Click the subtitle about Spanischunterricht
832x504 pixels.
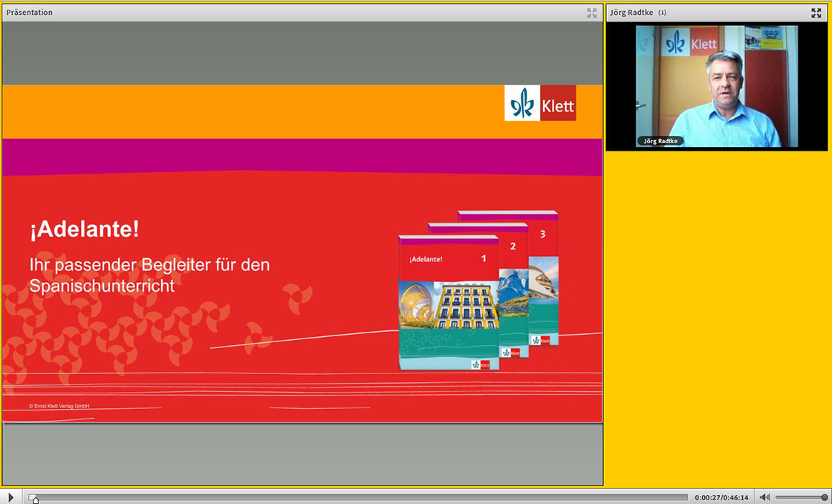pyautogui.click(x=149, y=275)
